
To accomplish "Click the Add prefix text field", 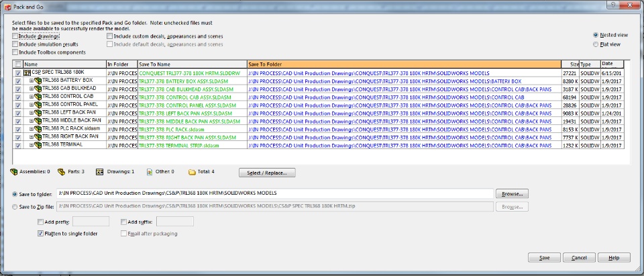I will [x=91, y=222].
